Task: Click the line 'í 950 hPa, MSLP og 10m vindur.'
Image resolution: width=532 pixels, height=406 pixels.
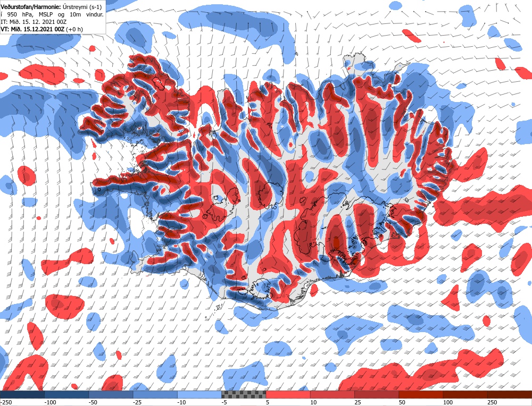Action: (52, 14)
